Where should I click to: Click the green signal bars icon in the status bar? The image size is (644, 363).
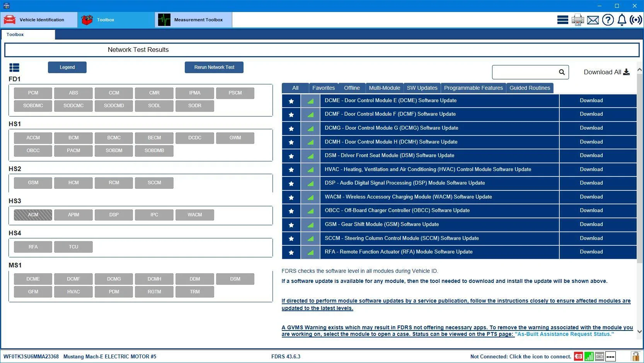(x=589, y=356)
